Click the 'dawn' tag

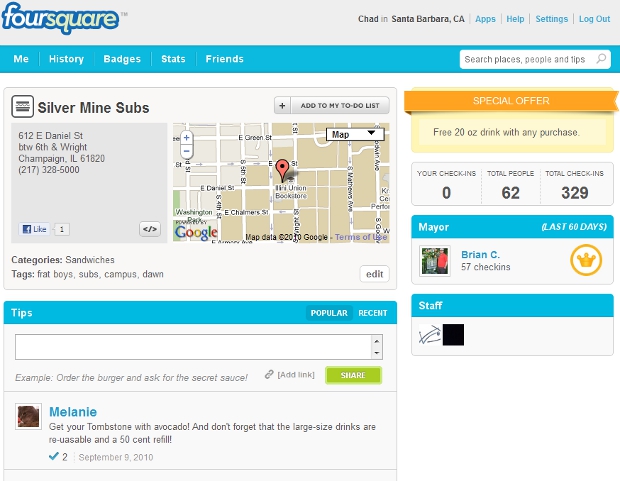click(153, 274)
